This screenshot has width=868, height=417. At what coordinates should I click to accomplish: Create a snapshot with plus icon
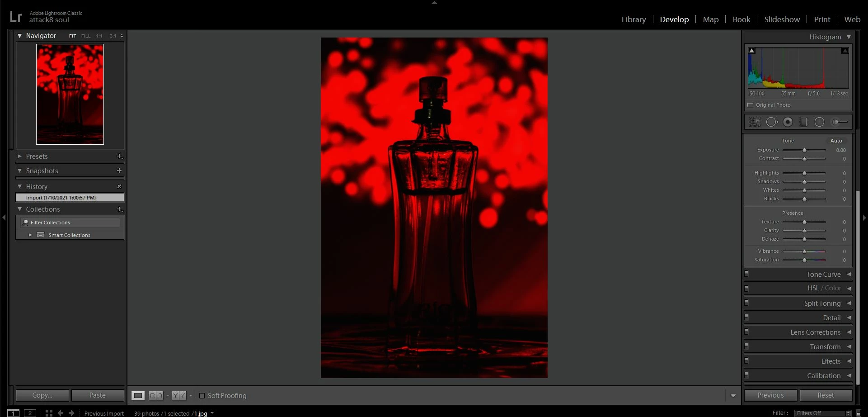119,171
